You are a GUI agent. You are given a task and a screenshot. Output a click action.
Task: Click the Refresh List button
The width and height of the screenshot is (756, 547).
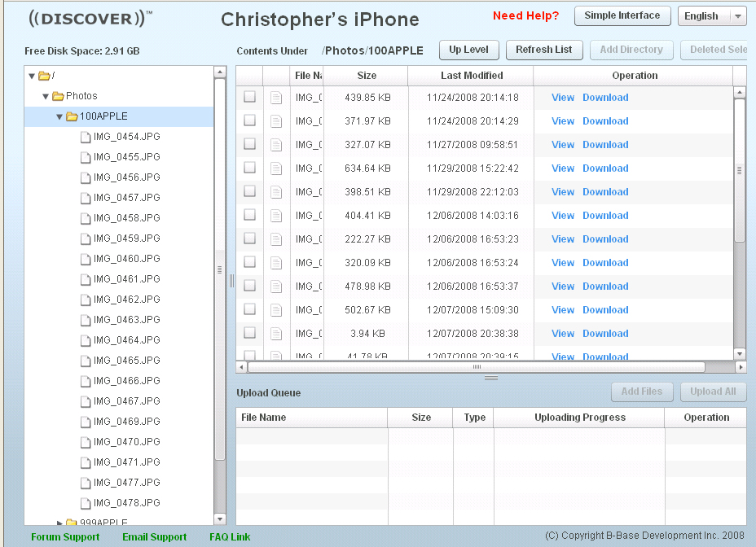[544, 50]
